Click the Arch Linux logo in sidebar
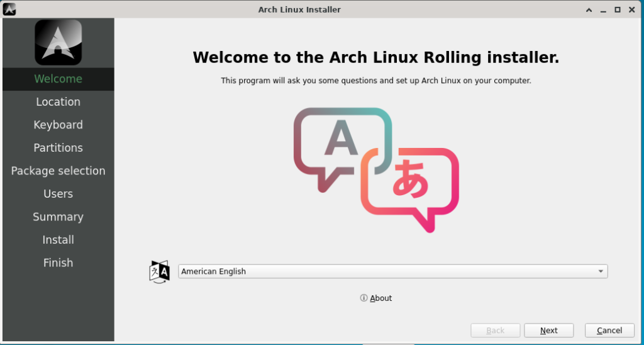 pos(58,42)
